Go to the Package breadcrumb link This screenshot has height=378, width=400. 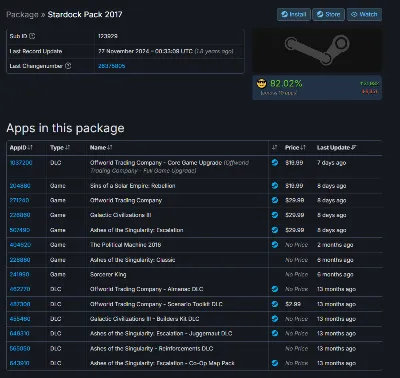(x=22, y=14)
